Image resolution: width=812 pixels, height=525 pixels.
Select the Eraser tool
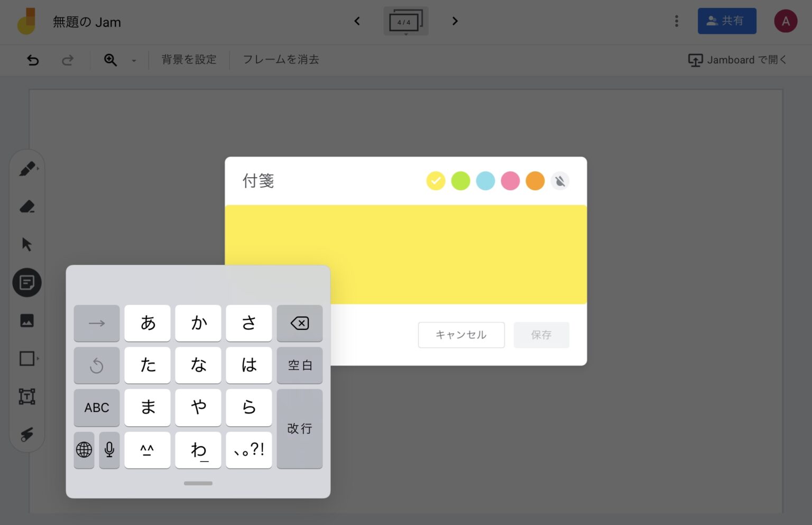click(27, 206)
